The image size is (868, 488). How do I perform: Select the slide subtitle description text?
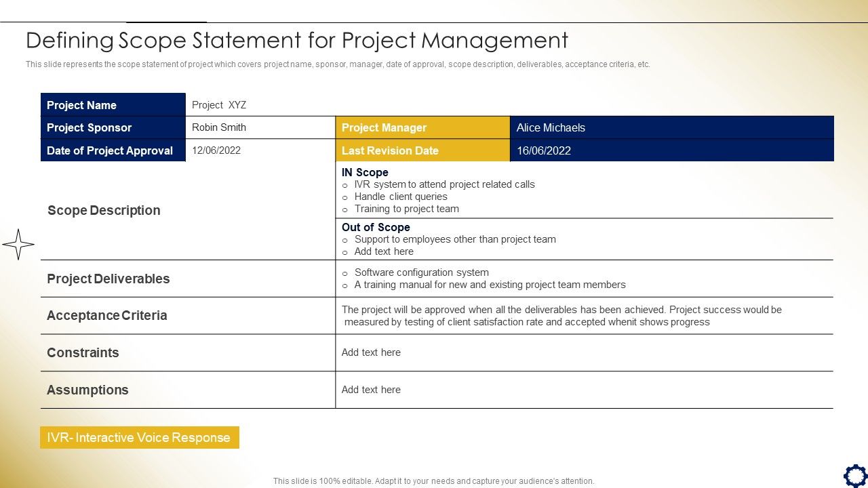(x=338, y=64)
